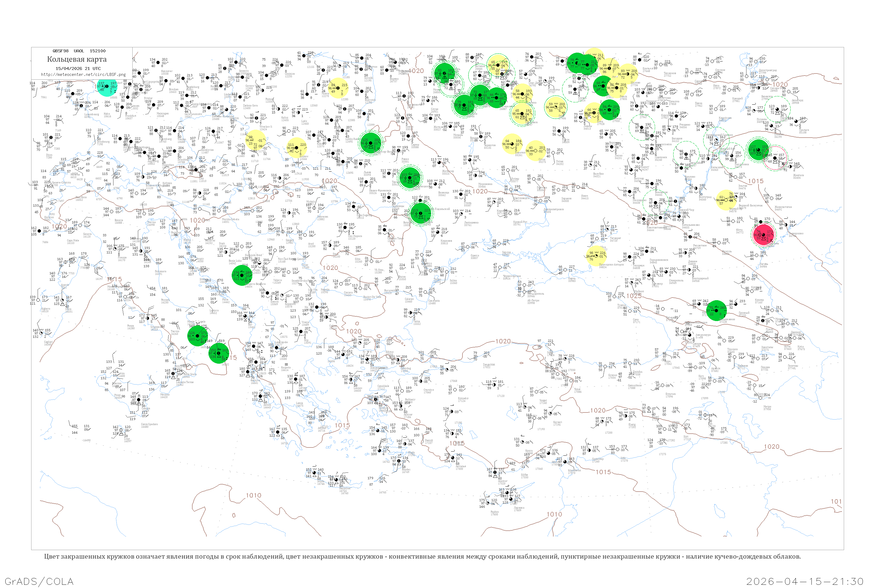Click the GrADS/COLA label

[x=39, y=581]
